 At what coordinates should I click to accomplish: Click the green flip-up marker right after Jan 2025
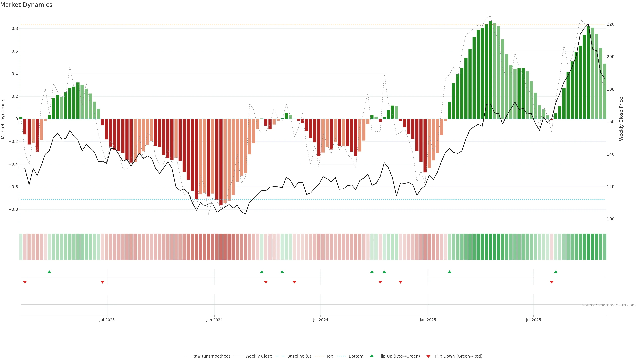coord(449,272)
